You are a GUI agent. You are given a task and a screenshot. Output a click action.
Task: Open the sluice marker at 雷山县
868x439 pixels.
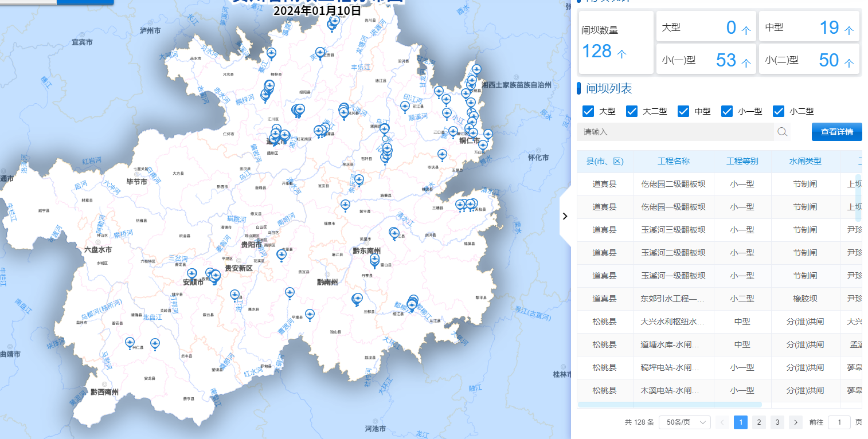375,261
